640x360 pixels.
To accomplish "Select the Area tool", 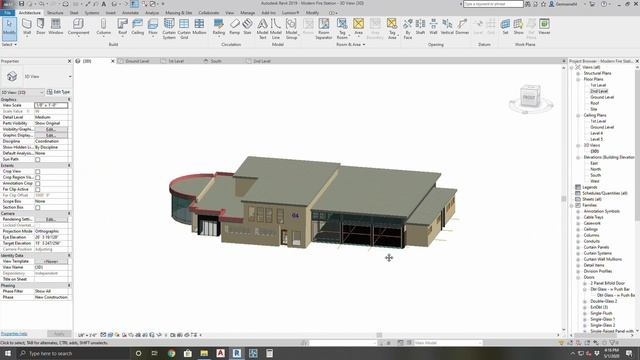I will tap(358, 27).
